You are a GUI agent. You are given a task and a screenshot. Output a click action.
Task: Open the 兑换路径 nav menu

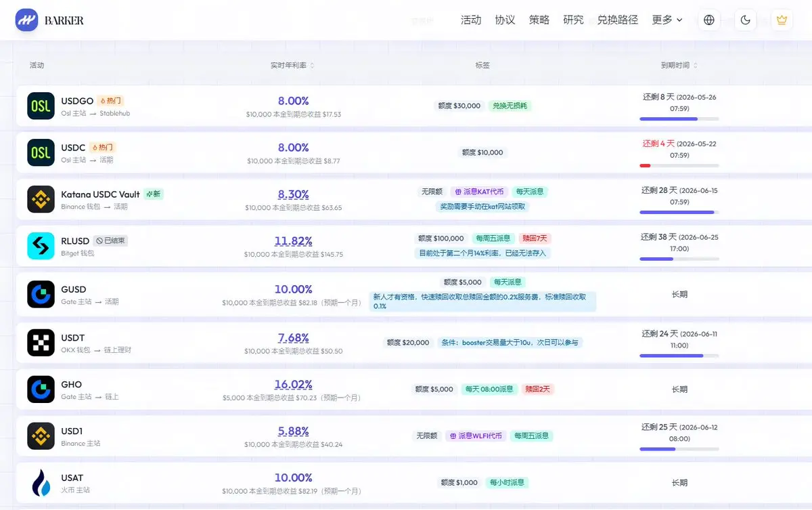[x=618, y=20]
